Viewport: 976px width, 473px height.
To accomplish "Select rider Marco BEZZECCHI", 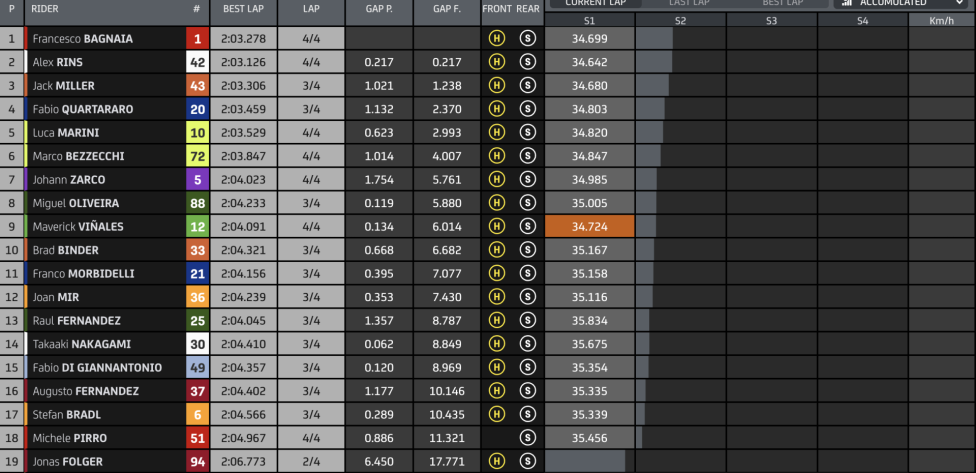I will point(78,156).
